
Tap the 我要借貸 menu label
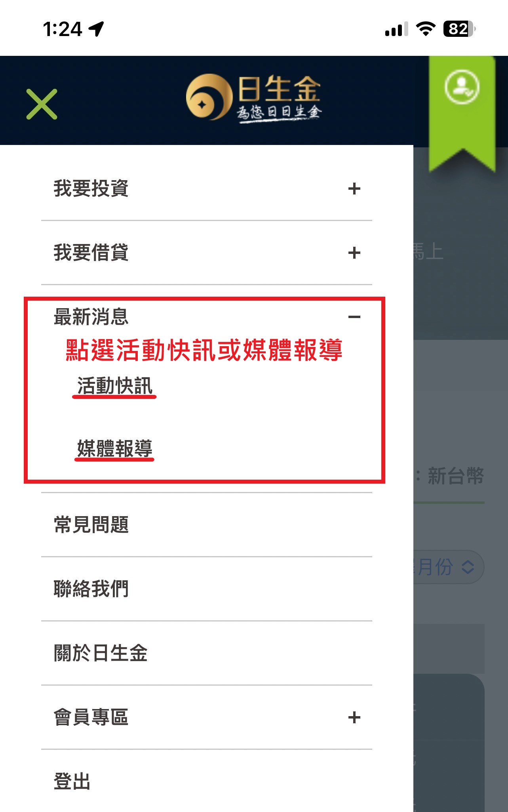coord(91,253)
